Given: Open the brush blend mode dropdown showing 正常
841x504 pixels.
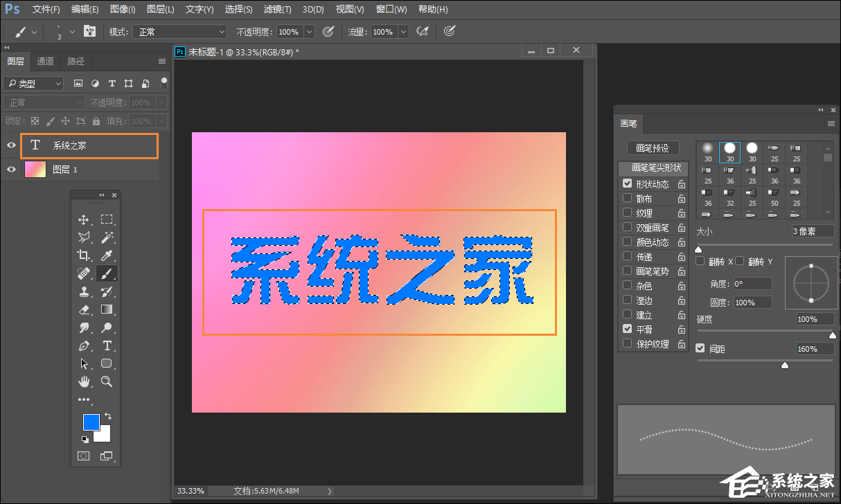Looking at the screenshot, I should (x=179, y=31).
